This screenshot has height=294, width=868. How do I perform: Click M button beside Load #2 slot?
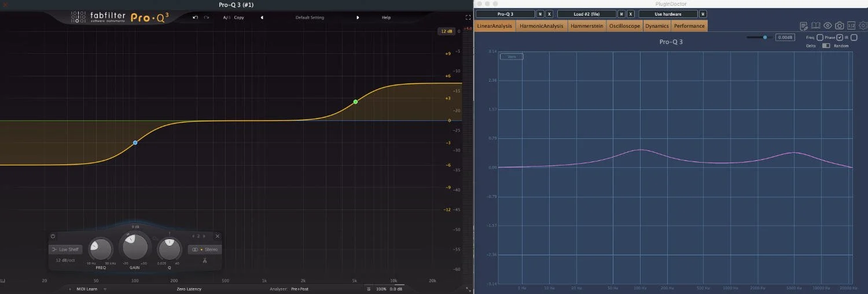tap(621, 14)
